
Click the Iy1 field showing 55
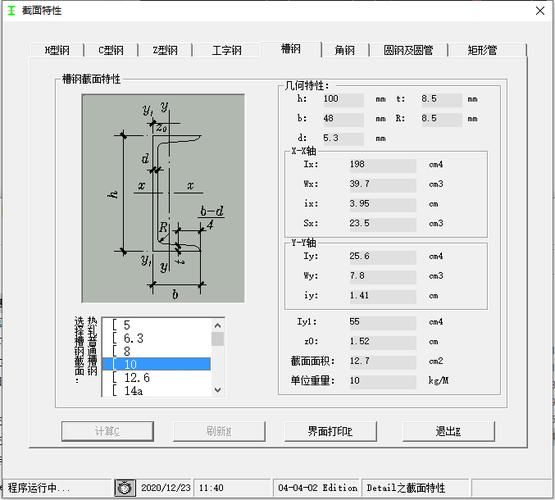(x=382, y=322)
